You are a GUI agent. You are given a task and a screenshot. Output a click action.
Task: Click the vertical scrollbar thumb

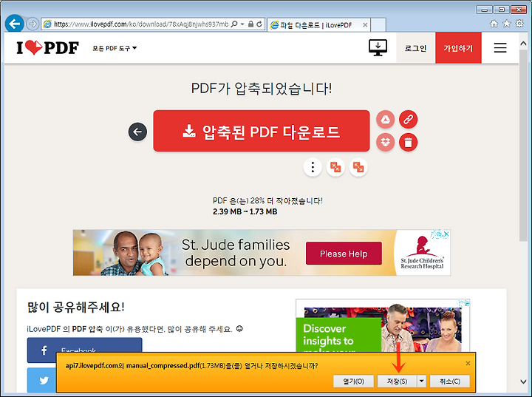[x=523, y=146]
